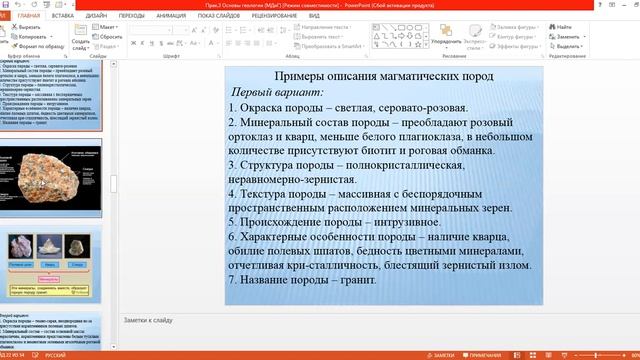The height and width of the screenshot is (360, 640).
Task: Select right arrow shape in gallery
Action: [x=402, y=36]
